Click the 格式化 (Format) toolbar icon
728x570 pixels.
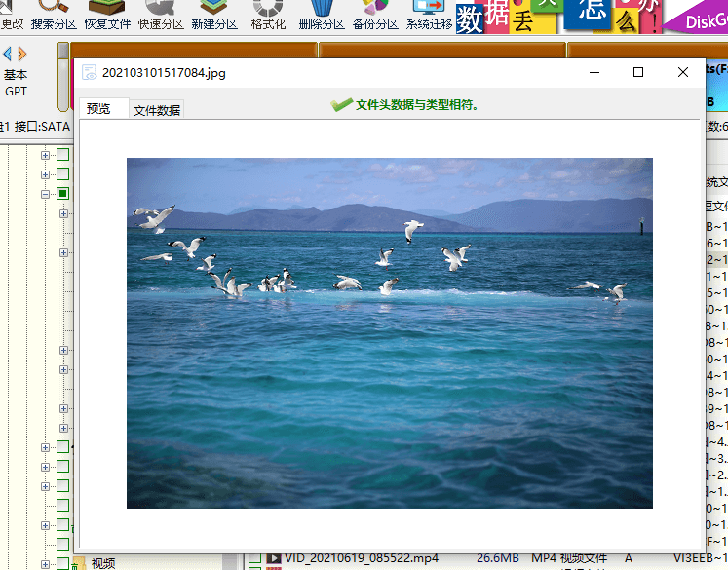[x=268, y=16]
